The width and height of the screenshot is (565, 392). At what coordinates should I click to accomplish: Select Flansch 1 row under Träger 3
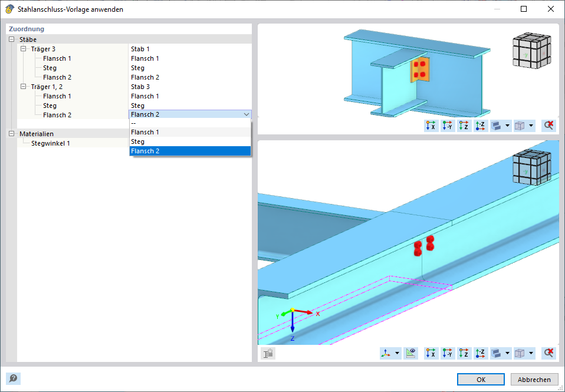57,58
